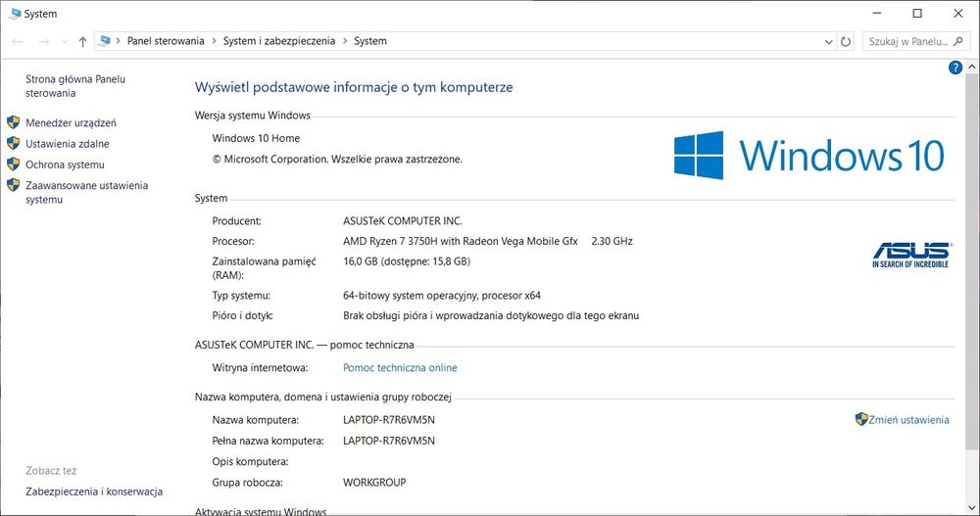The width and height of the screenshot is (980, 516).
Task: Click the ASUS logo image
Action: pos(910,255)
